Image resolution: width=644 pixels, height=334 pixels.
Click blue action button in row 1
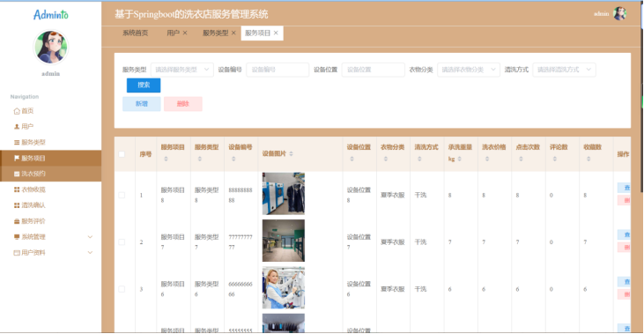(625, 188)
